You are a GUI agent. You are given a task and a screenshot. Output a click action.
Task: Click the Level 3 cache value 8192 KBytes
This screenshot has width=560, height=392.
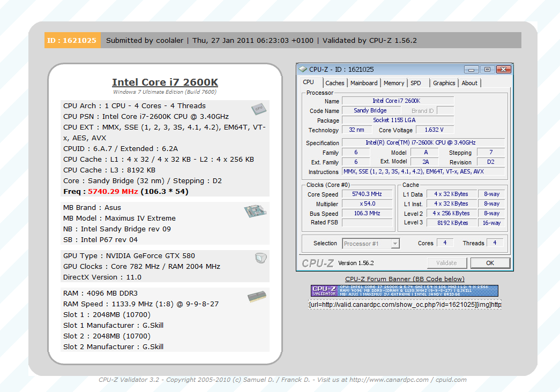pos(452,222)
